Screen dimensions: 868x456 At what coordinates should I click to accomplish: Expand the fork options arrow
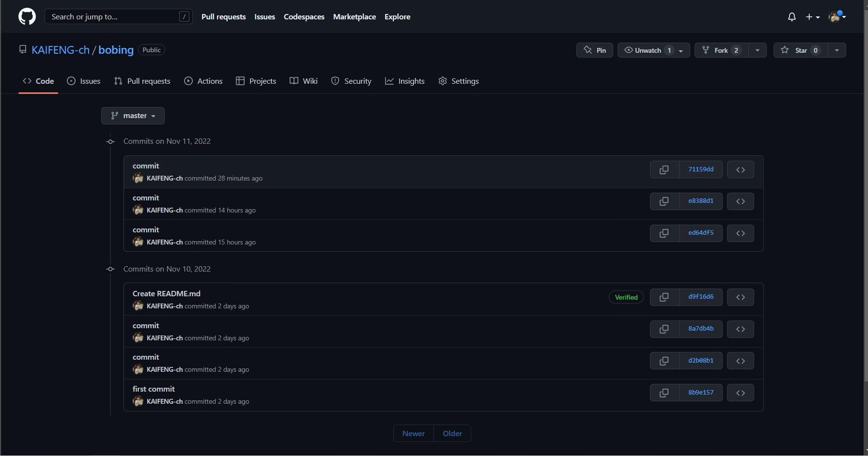pos(757,50)
